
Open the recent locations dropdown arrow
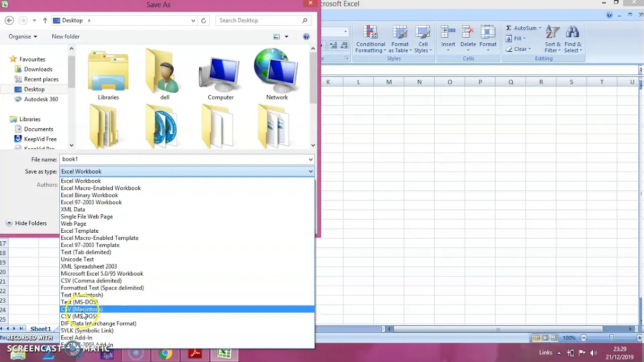pos(34,21)
